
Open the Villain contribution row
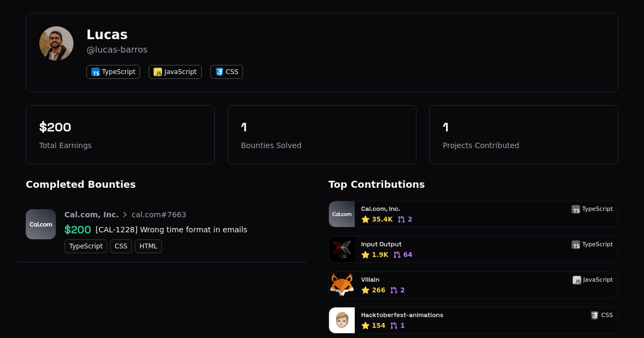[x=472, y=285]
